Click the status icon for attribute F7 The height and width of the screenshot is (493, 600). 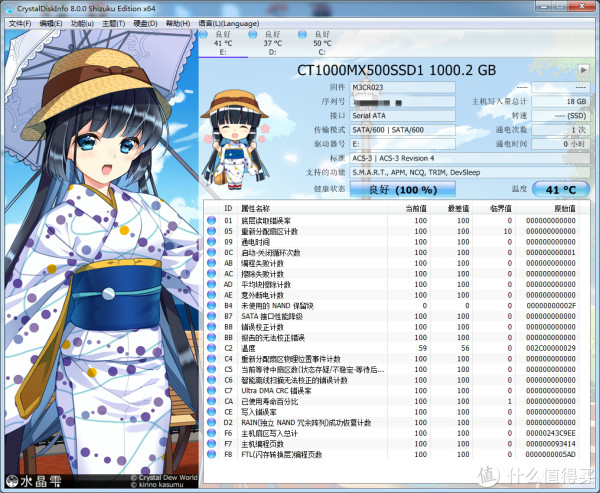[211, 443]
